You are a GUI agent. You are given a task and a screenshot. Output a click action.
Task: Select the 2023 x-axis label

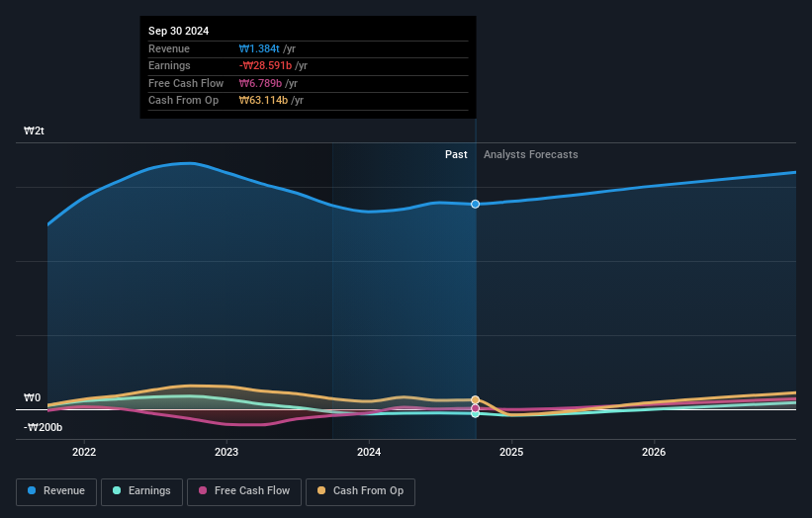(226, 452)
